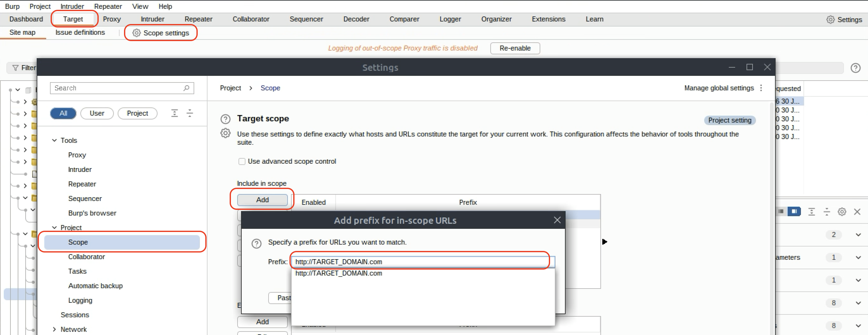
Task: Collapse the Tools tree section
Action: pyautogui.click(x=54, y=140)
